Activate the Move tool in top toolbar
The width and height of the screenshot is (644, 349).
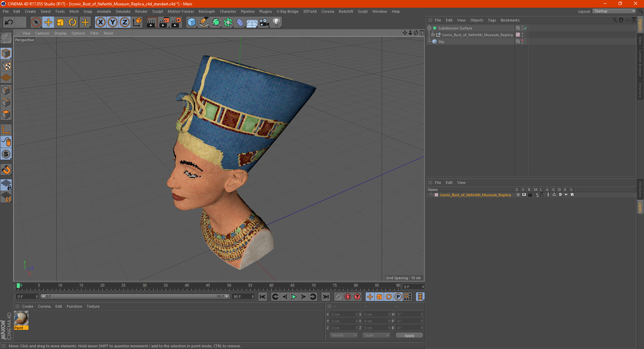pyautogui.click(x=48, y=22)
